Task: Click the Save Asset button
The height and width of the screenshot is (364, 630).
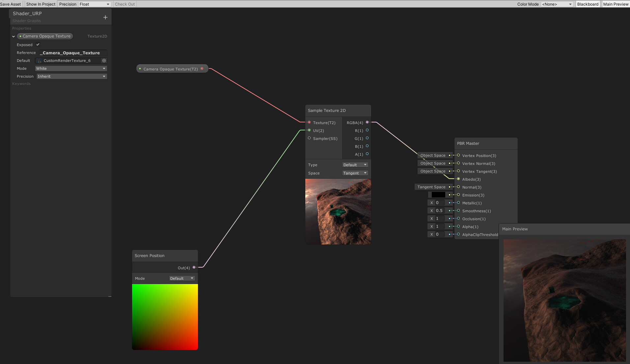Action: coord(10,4)
